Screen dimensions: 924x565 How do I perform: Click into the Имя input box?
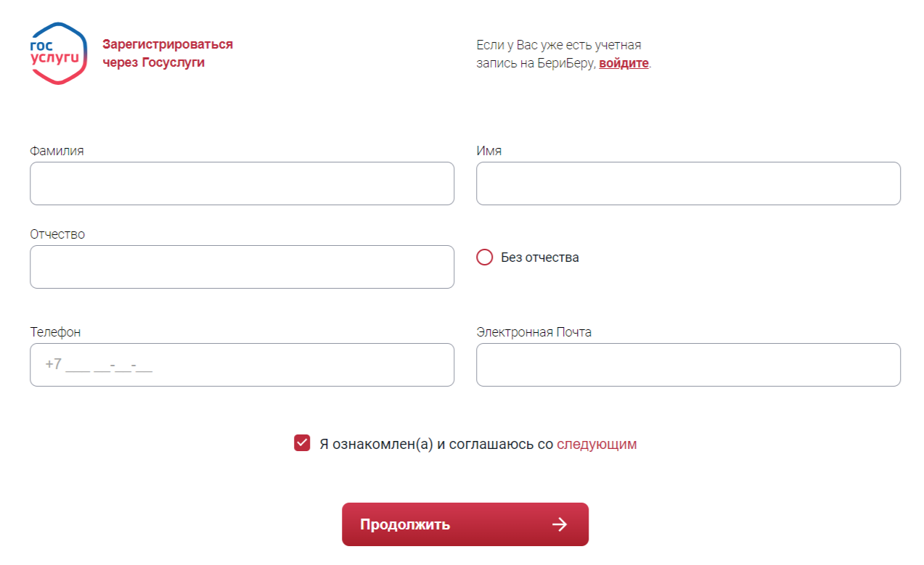point(688,183)
